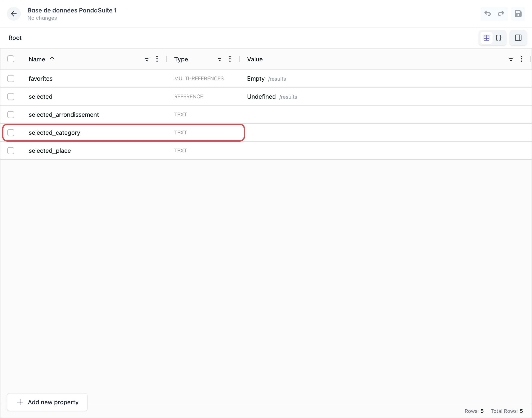
Task: Click the database title Base de données PandaSuite 1
Action: (72, 10)
